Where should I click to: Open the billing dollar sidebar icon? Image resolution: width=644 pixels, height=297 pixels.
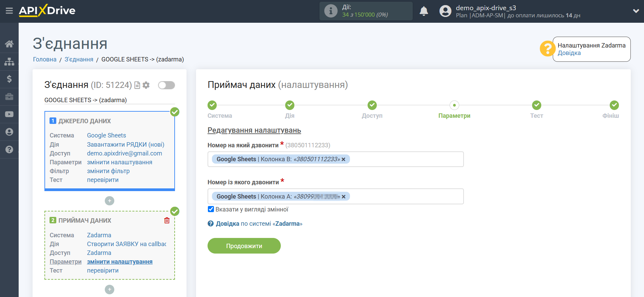9,79
